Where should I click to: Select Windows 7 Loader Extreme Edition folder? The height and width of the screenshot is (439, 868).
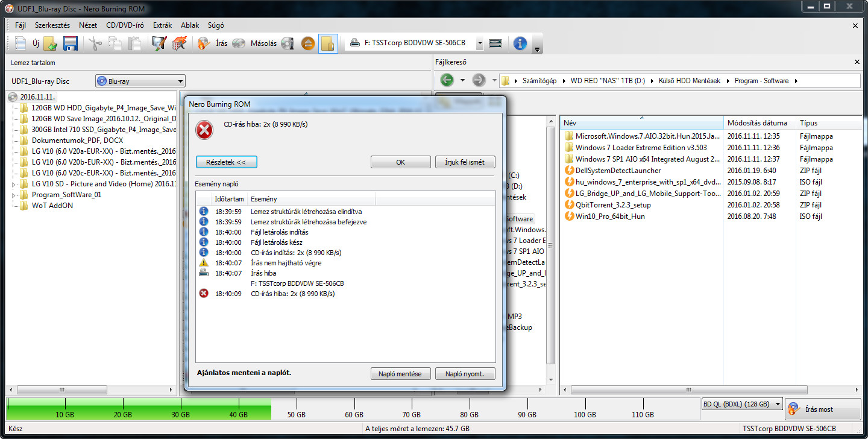641,148
